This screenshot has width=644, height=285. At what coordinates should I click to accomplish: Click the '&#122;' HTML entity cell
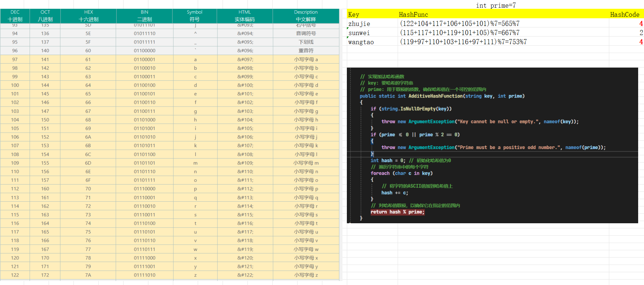pyautogui.click(x=245, y=275)
